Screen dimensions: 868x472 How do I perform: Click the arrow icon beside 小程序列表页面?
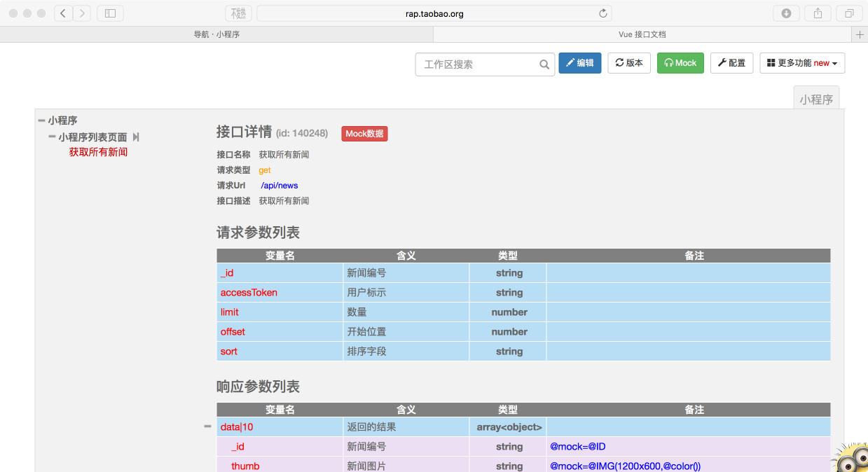(135, 137)
